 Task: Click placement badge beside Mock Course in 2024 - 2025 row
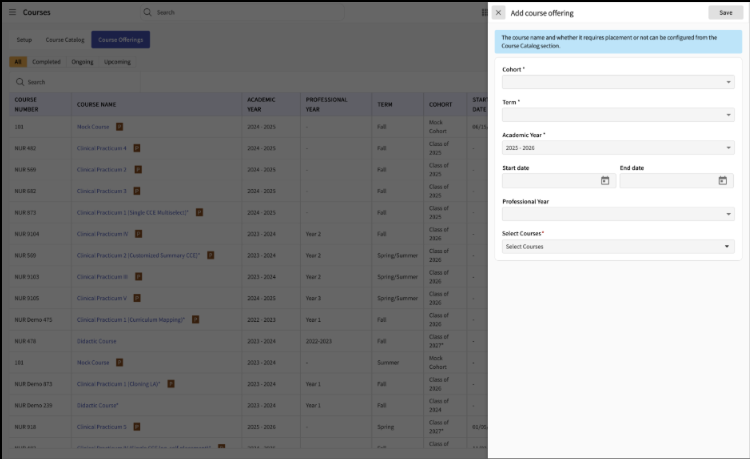tap(120, 127)
